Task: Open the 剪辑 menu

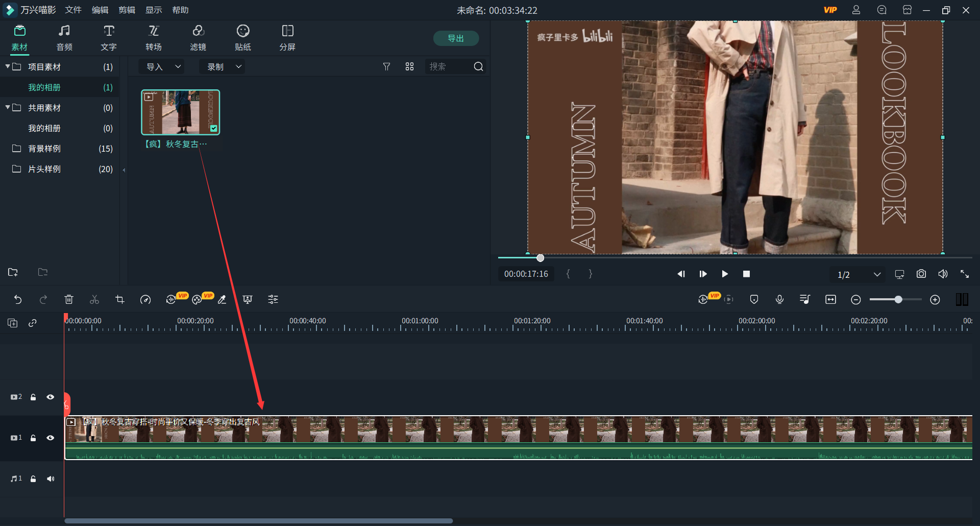Action: [x=127, y=10]
